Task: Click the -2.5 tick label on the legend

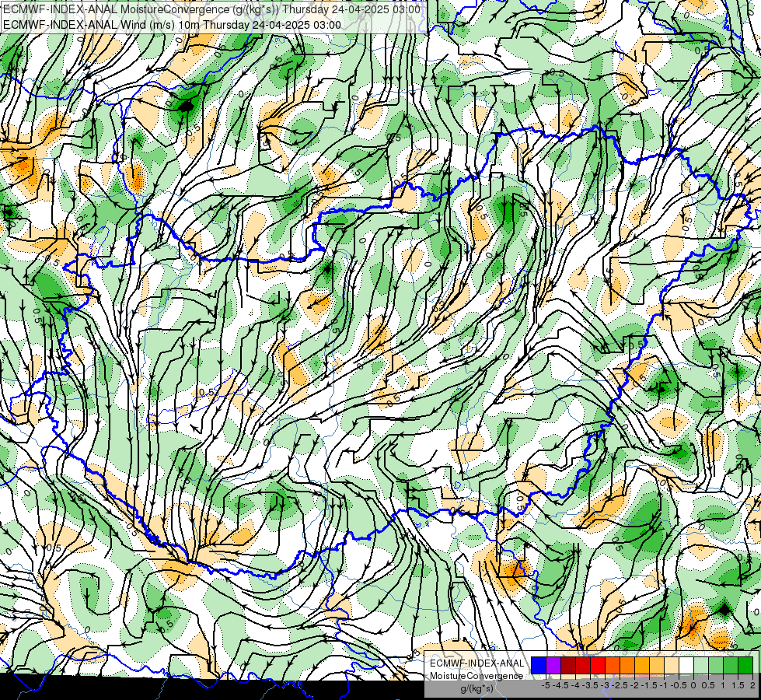Action: point(620,685)
